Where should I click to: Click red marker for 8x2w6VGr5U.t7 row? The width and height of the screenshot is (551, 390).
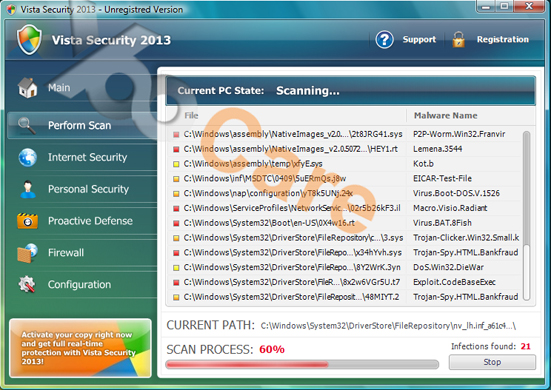tap(176, 282)
